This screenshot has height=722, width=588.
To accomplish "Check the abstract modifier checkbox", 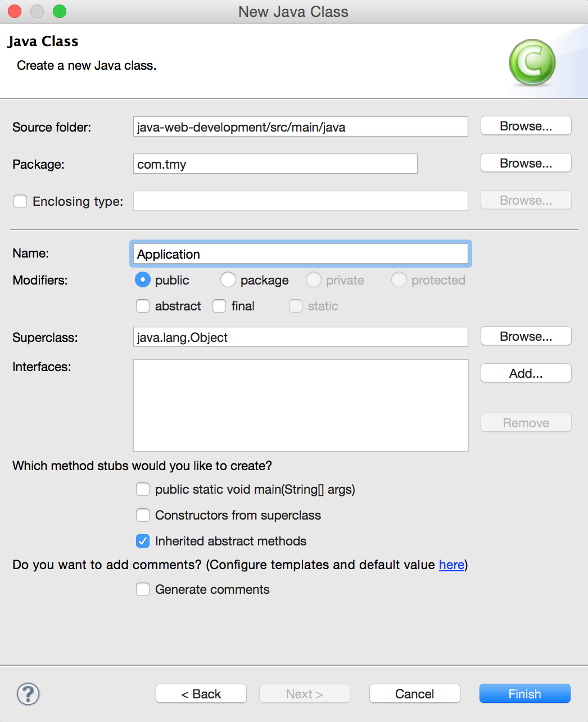I will 143,306.
